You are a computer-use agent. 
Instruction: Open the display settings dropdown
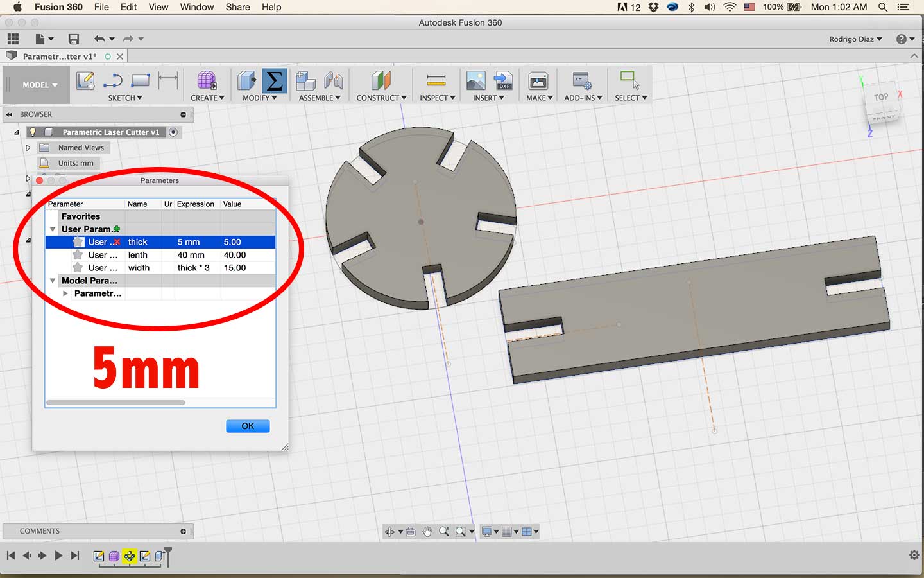[490, 531]
